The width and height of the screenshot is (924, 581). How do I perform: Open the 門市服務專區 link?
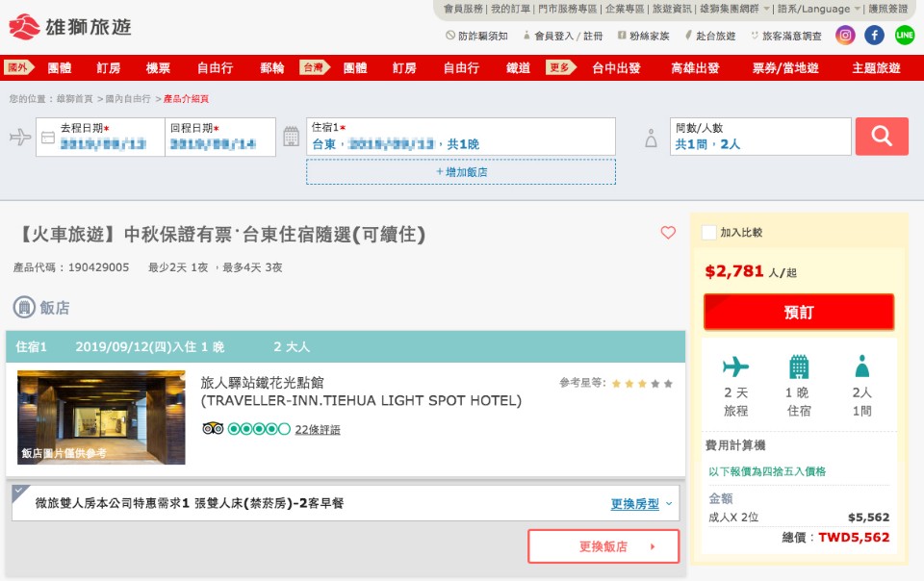[x=568, y=9]
